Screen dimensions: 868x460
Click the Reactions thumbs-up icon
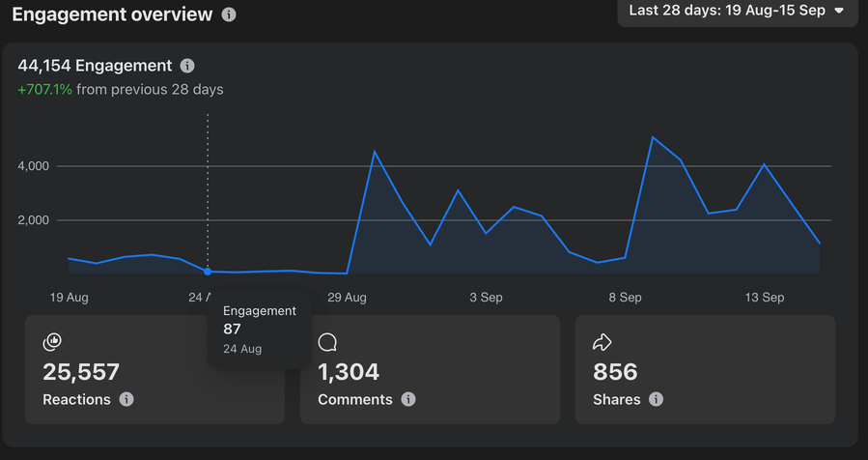click(x=52, y=342)
